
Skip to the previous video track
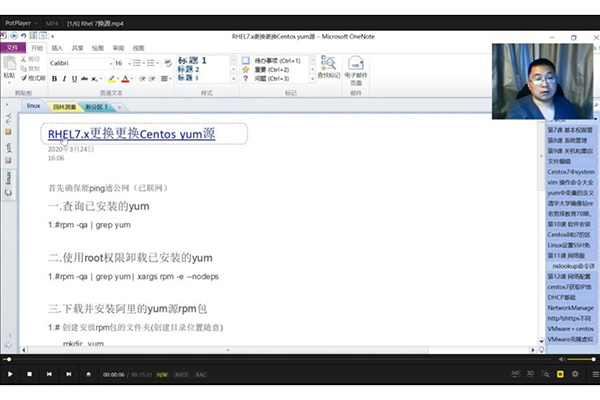(x=49, y=374)
